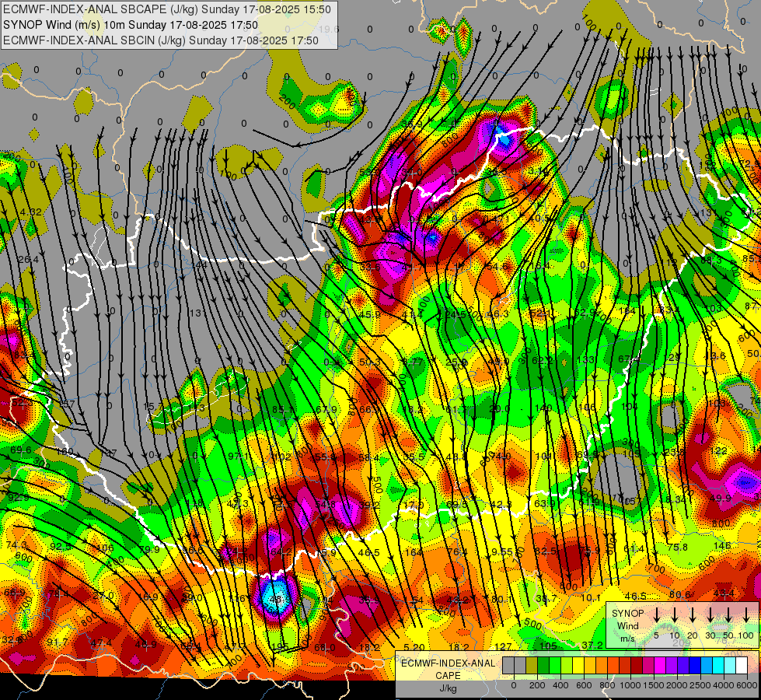
Task: Click the '79.9' value on the map
Action: [149, 549]
